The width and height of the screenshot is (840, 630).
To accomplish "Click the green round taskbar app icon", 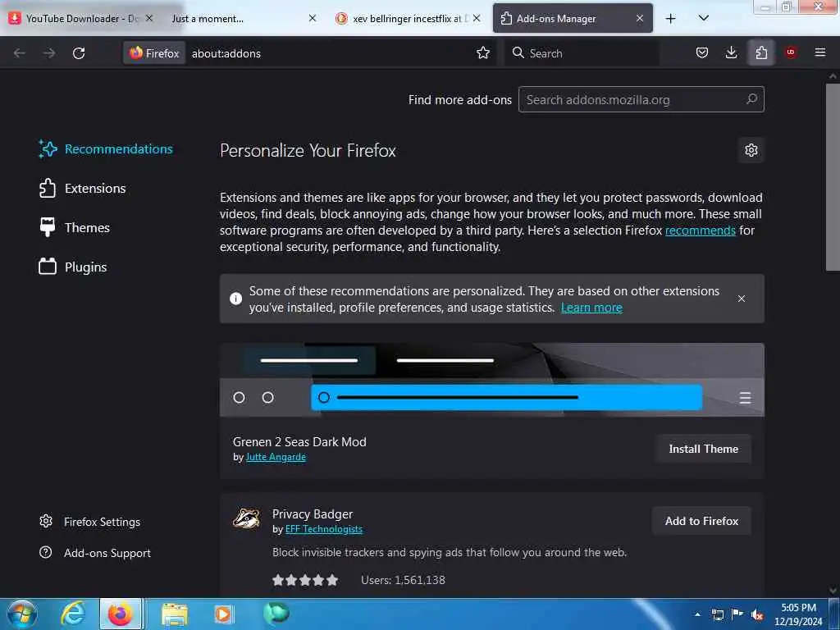I will pos(276,613).
